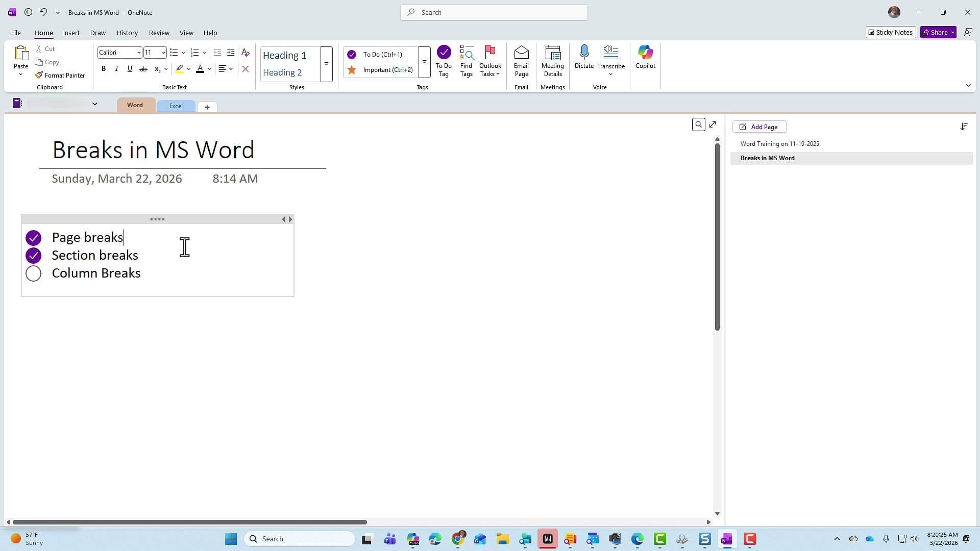This screenshot has width=980, height=551.
Task: Switch to the Excel section tab
Action: pos(176,106)
